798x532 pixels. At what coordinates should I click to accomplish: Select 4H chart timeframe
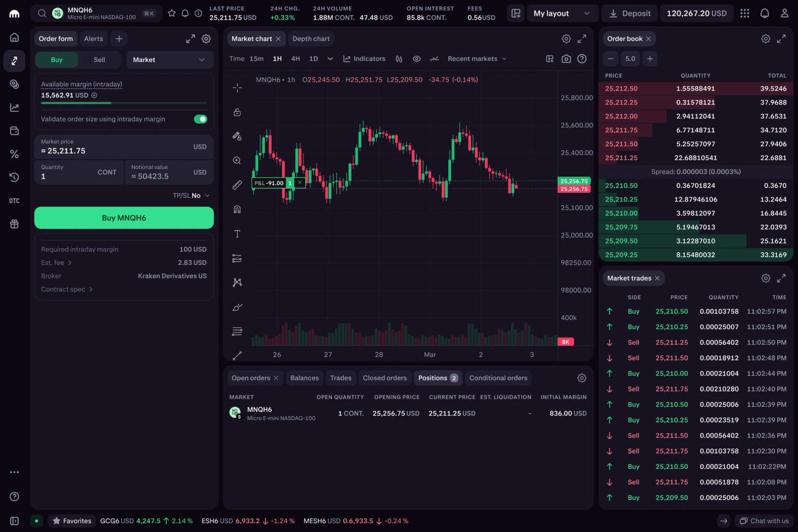click(x=296, y=59)
